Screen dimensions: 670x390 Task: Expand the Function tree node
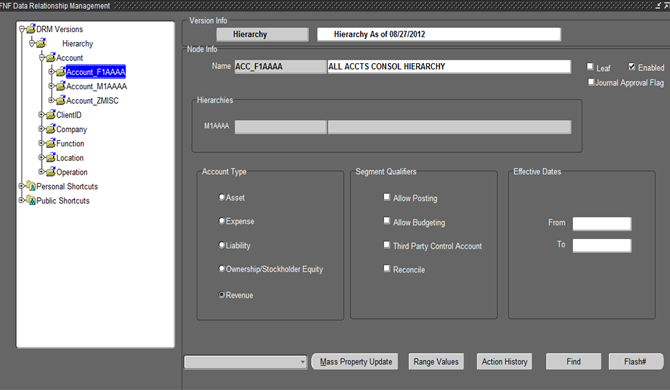tap(41, 143)
